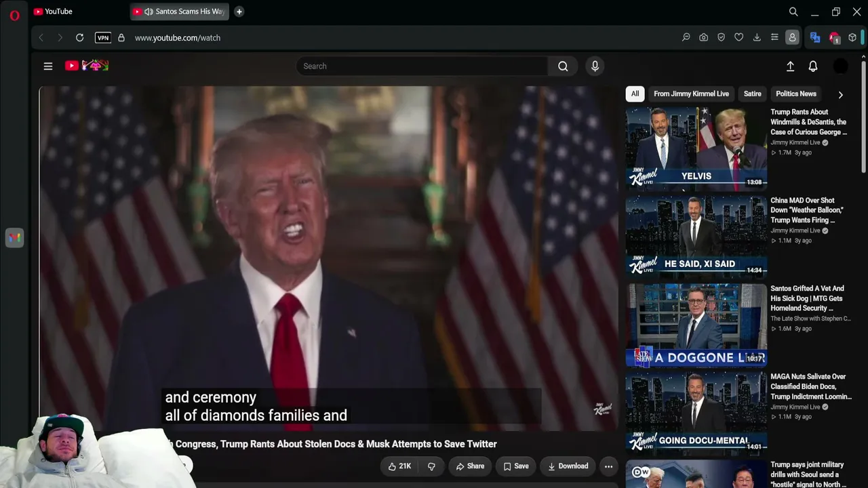Take a snapshot with camera icon
This screenshot has height=488, width=868.
click(704, 38)
